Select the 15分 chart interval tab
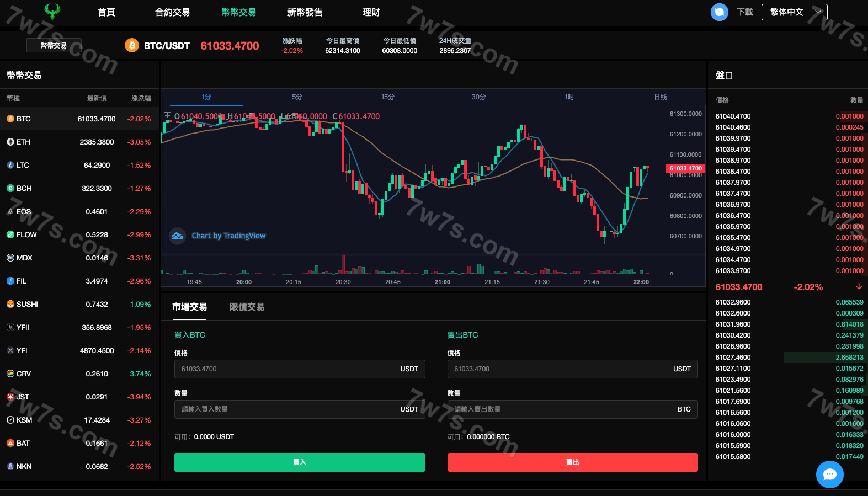868x496 pixels. (388, 97)
